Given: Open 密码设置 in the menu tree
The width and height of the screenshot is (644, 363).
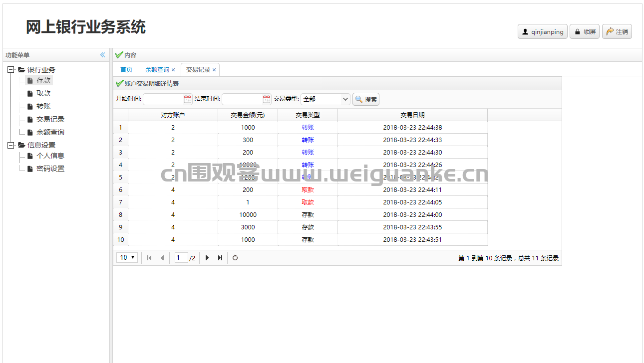Looking at the screenshot, I should pyautogui.click(x=50, y=169).
